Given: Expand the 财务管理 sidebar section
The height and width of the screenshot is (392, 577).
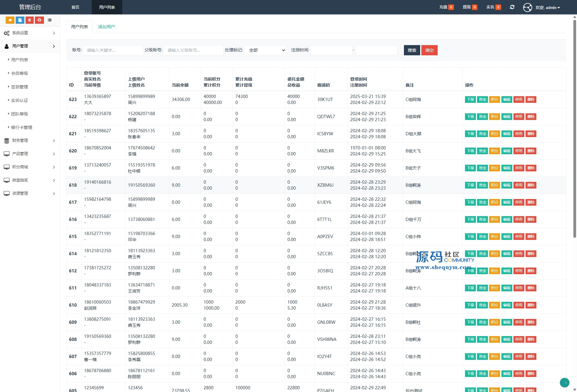Looking at the screenshot, I should click(30, 141).
